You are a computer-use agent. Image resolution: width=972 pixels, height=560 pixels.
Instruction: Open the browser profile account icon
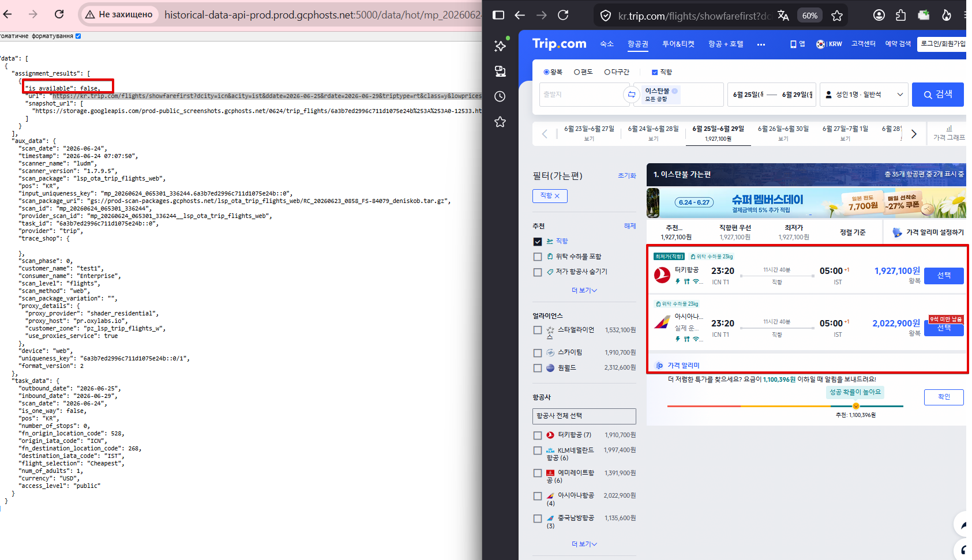tap(879, 15)
